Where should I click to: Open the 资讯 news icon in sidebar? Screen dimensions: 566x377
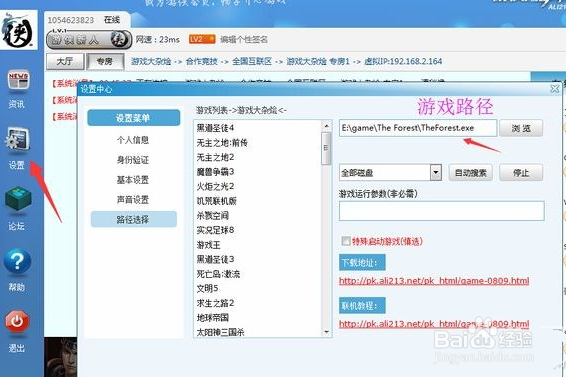(x=18, y=80)
